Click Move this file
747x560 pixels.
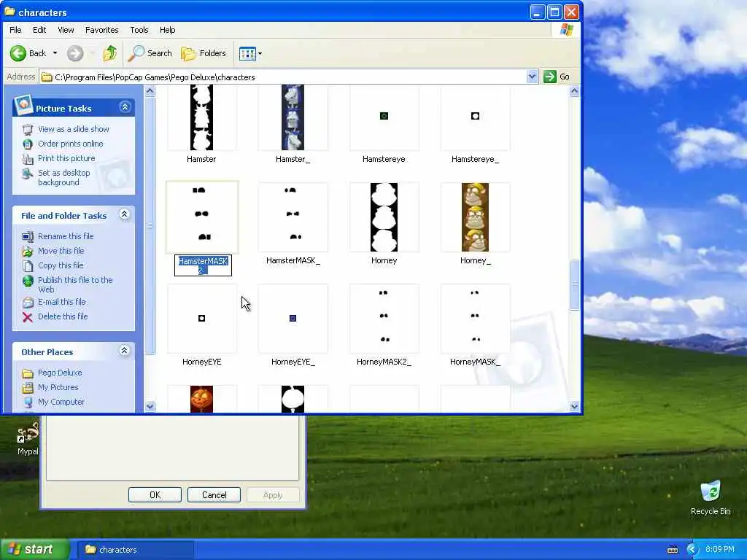click(x=61, y=251)
